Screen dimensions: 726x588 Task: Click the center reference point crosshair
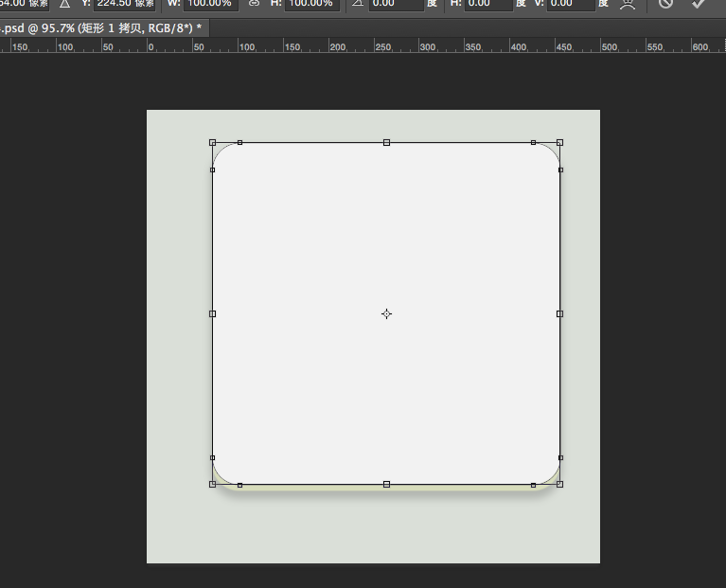(386, 314)
